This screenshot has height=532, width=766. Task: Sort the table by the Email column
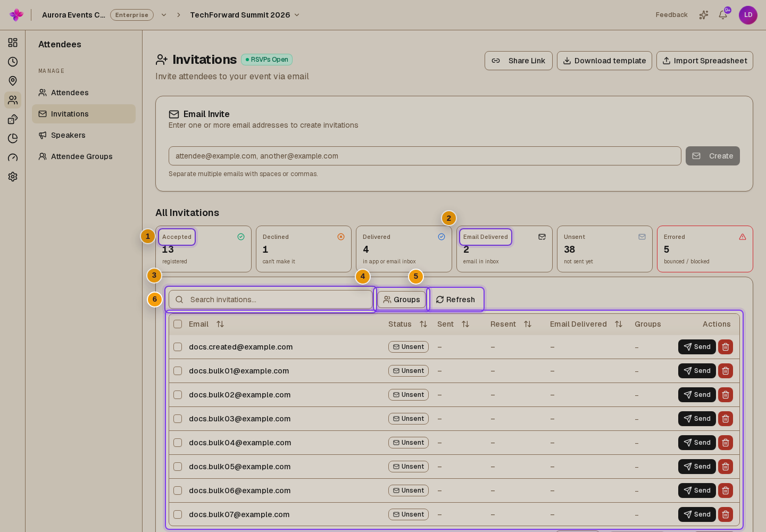[220, 324]
